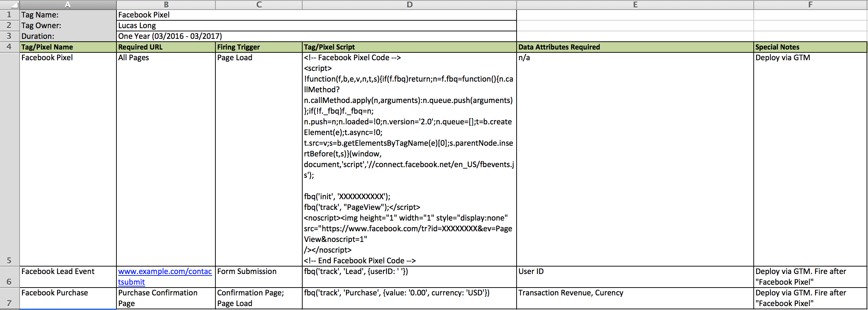This screenshot has width=868, height=310.
Task: Select the 'User ID' cell
Action: click(635, 277)
